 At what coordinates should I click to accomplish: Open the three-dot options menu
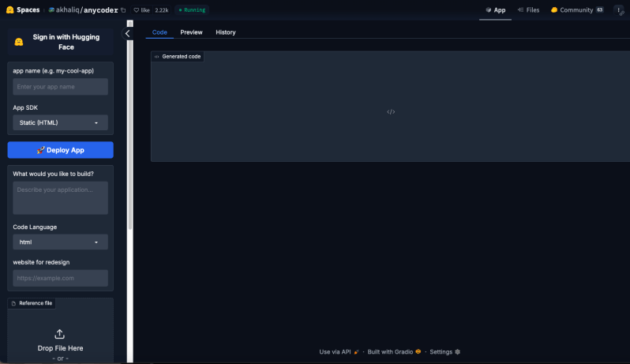tap(618, 10)
